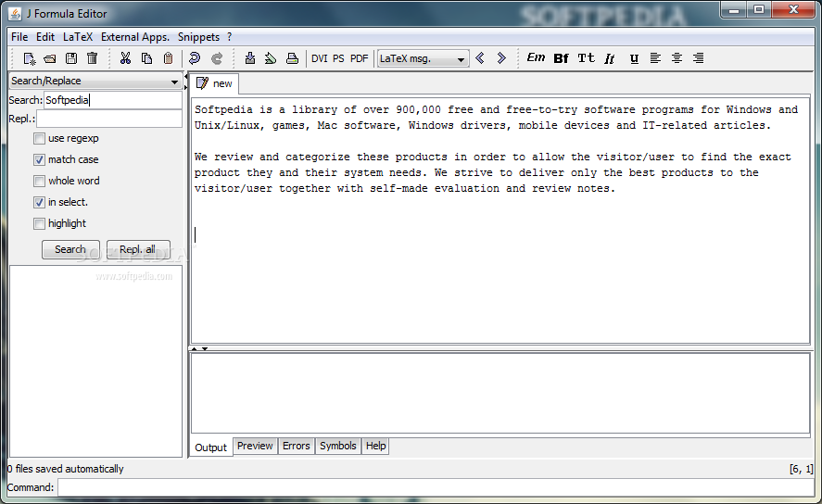Align text right

click(x=698, y=58)
